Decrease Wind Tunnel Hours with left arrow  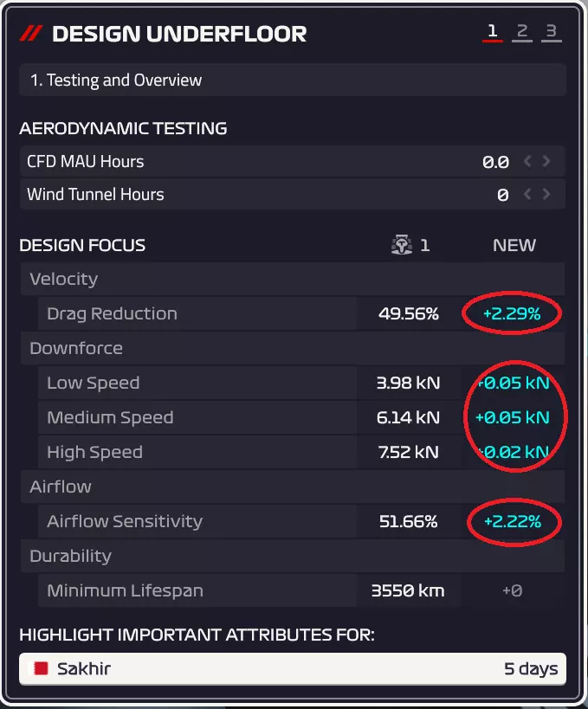pos(528,194)
